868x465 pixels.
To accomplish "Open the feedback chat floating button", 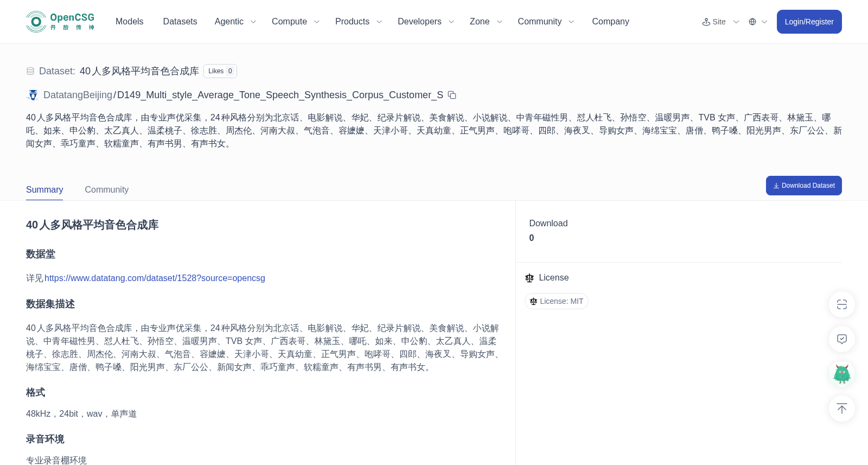I will 842,339.
